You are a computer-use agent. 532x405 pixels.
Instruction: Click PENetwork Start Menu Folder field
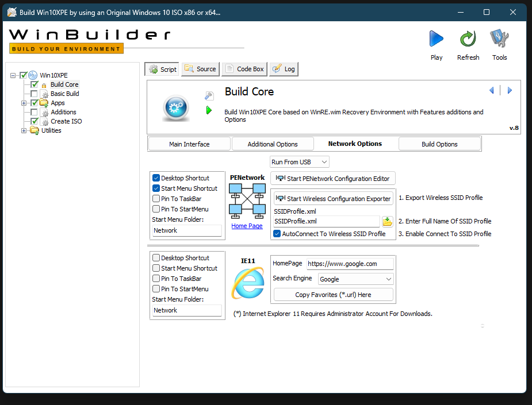point(187,230)
